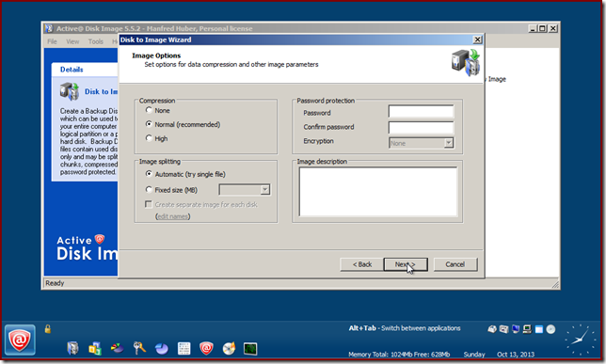Click the Image Options heading

pos(156,55)
